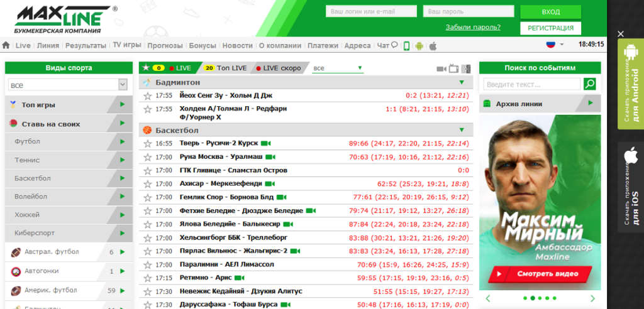Select the last banner slide dot
Viewport: 644px width, 309px height.
click(555, 298)
